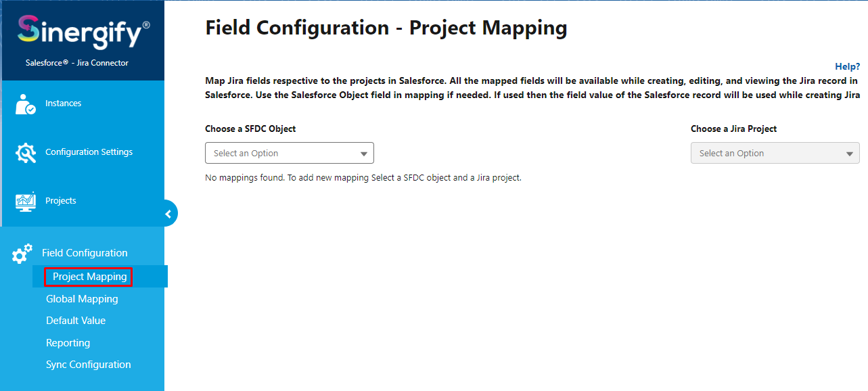The height and width of the screenshot is (391, 868).
Task: Open the Reporting submenu item
Action: (68, 343)
